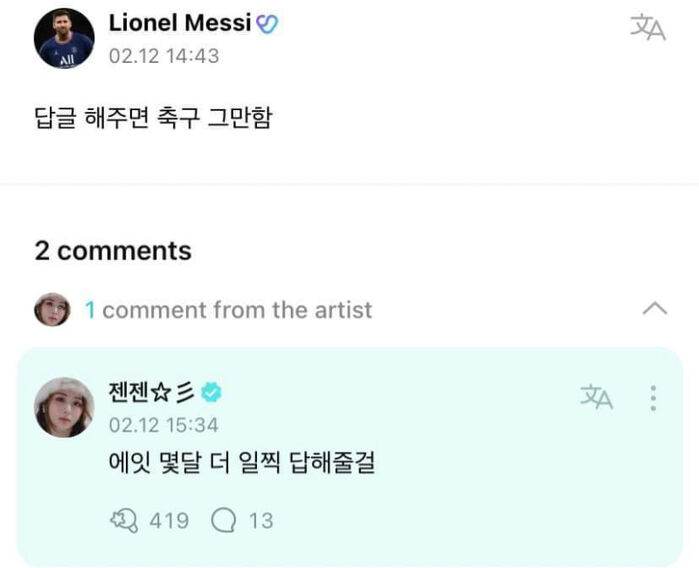Tap the small artist avatar beside comment count

click(x=52, y=309)
